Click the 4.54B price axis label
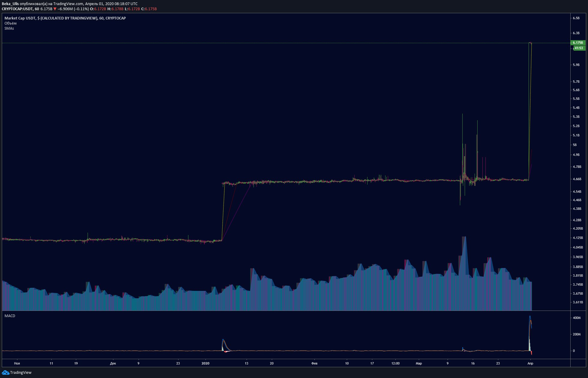This screenshot has width=588, height=378. click(x=577, y=192)
